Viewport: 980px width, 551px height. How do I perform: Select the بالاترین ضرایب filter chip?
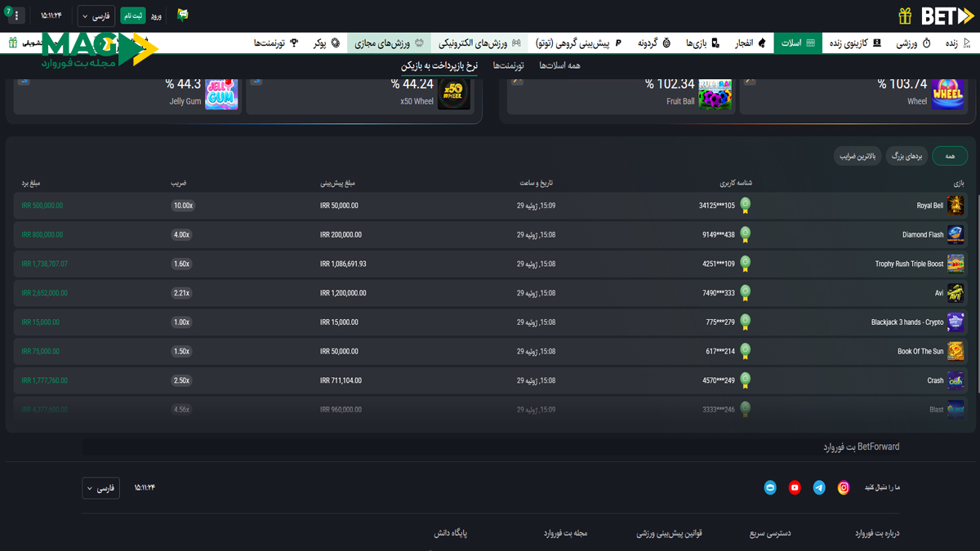click(857, 156)
